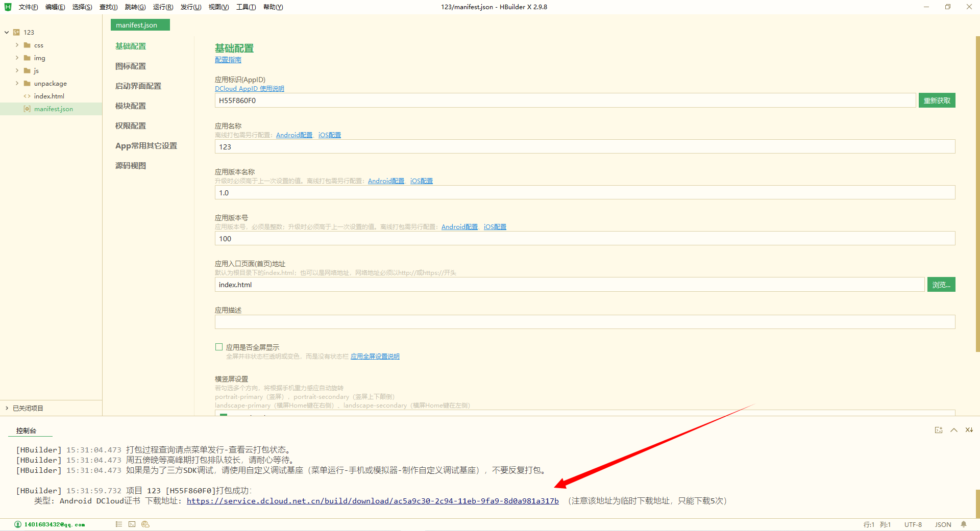Switch to 源码视图 section
Screen dimensions: 980x531
[131, 166]
